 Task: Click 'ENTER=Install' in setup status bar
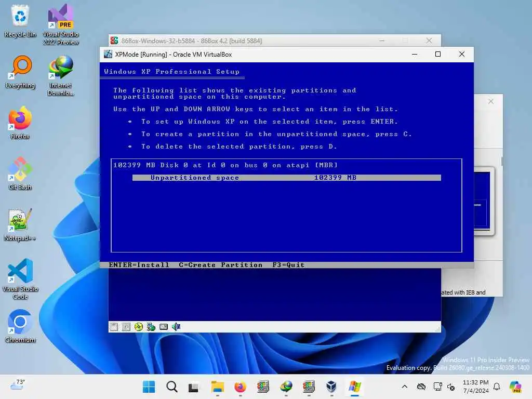139,265
